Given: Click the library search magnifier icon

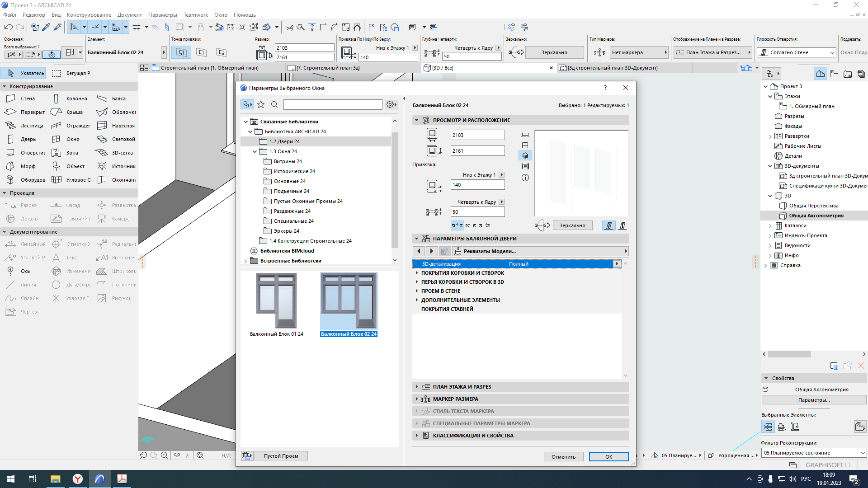Looking at the screenshot, I should tap(274, 105).
